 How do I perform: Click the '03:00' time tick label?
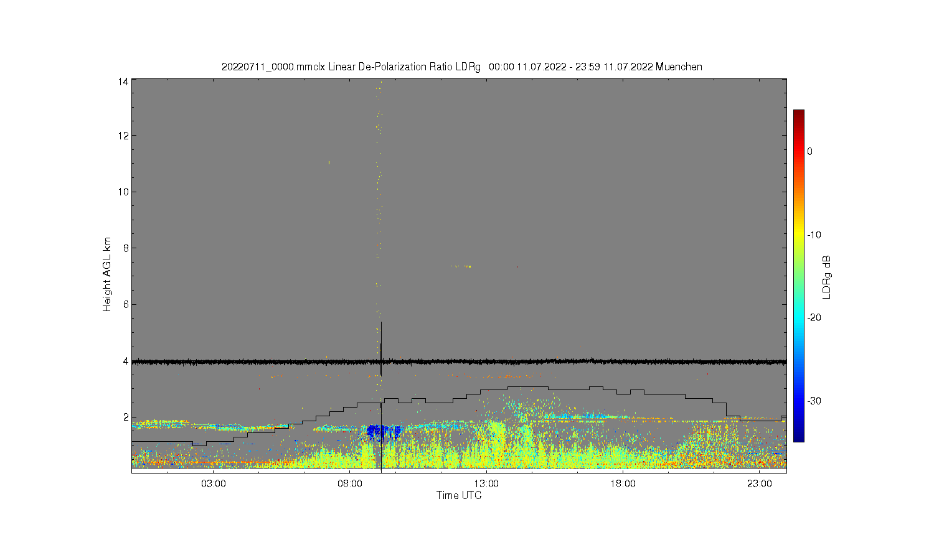[x=214, y=484]
